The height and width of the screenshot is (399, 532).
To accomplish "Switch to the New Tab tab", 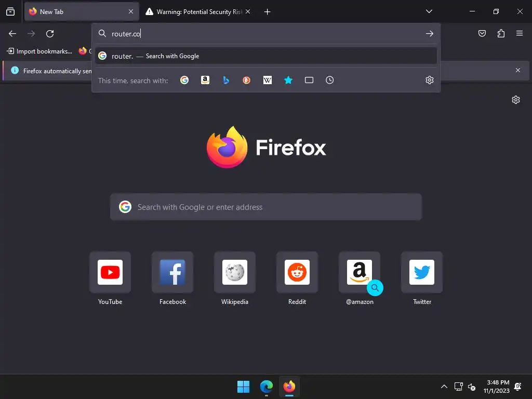I will pyautogui.click(x=82, y=11).
